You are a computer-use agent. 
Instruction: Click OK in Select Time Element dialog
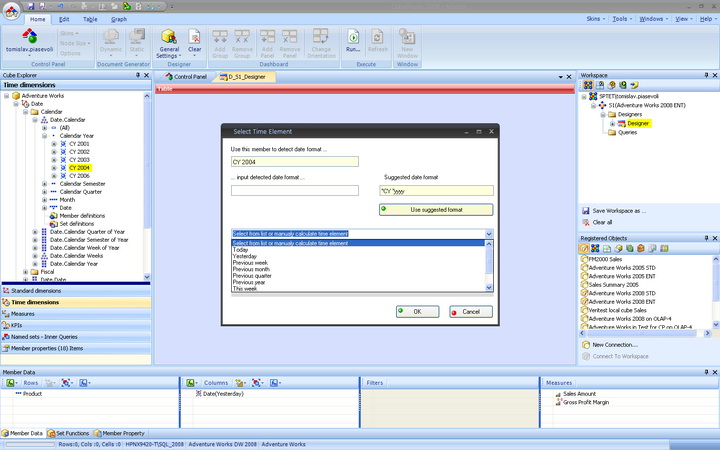pos(417,312)
